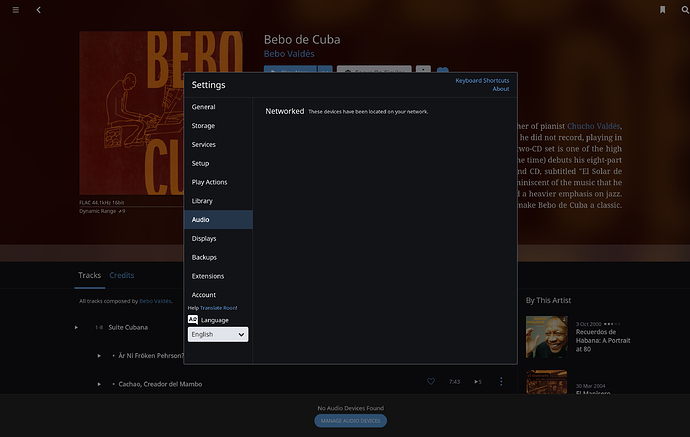Click the Dynamic Range label
This screenshot has width=690, height=437.
point(102,211)
